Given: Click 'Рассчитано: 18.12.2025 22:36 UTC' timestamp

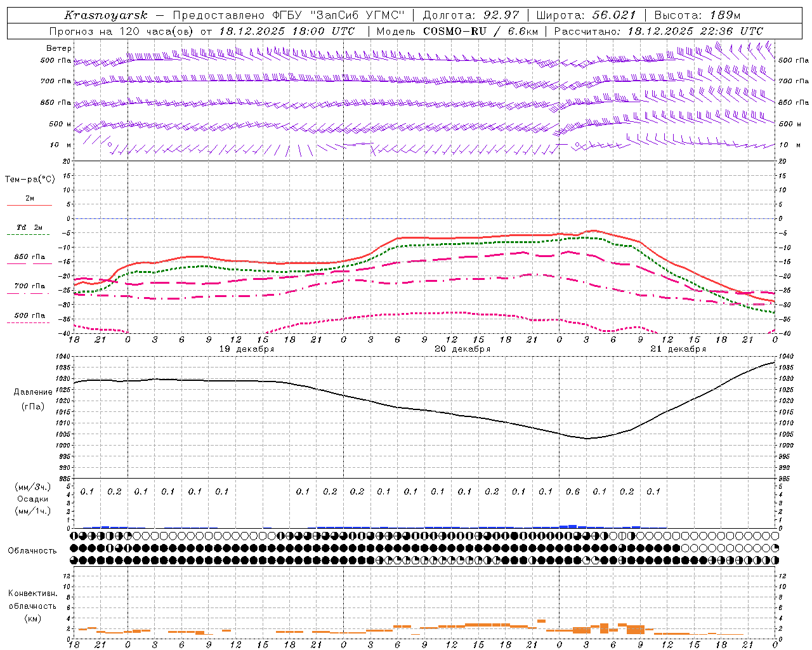Looking at the screenshot, I should point(658,31).
